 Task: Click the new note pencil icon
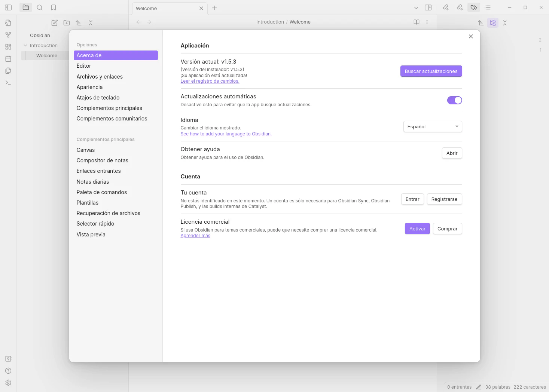pos(55,23)
